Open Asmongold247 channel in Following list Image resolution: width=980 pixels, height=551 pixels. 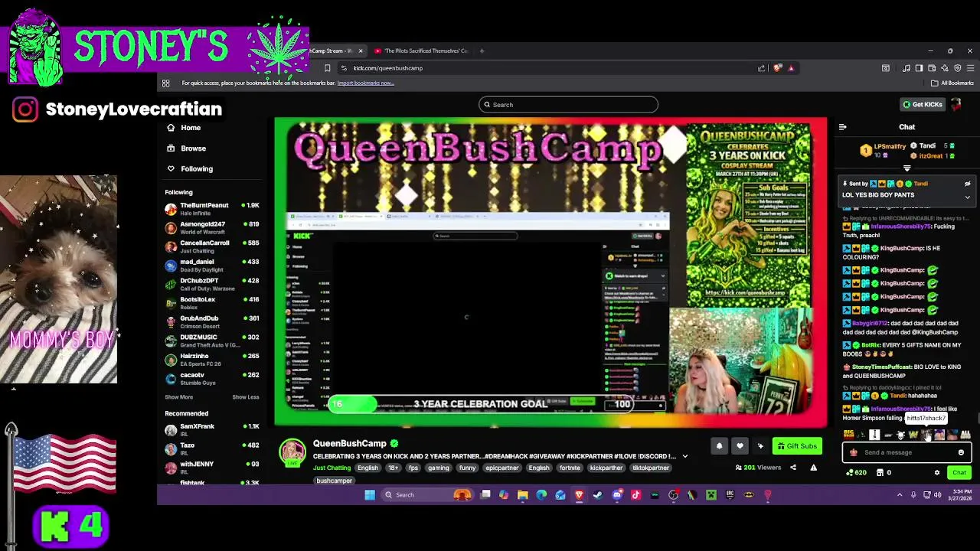click(213, 227)
